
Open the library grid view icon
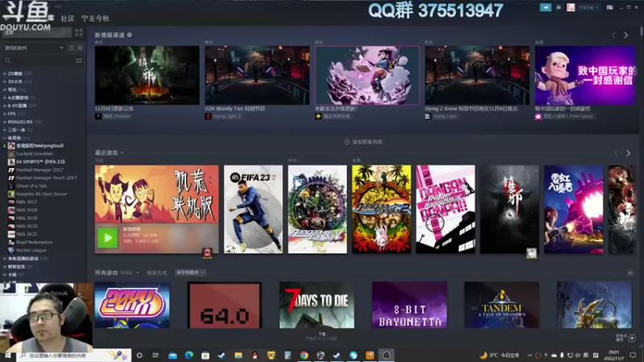pyautogui.click(x=79, y=32)
